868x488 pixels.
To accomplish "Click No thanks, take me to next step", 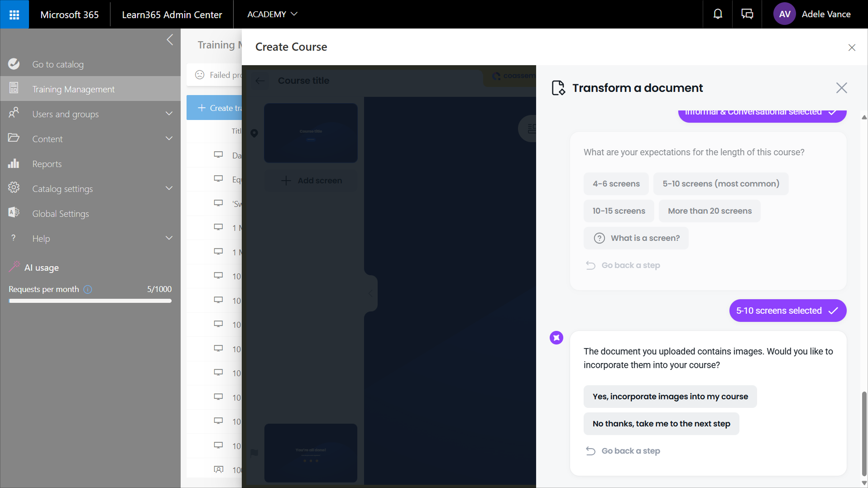I will point(661,424).
